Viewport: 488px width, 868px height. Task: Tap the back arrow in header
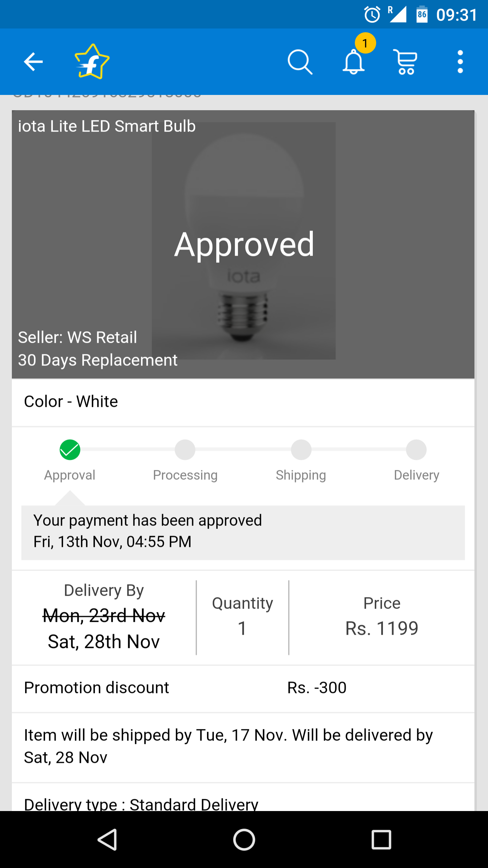coord(33,62)
